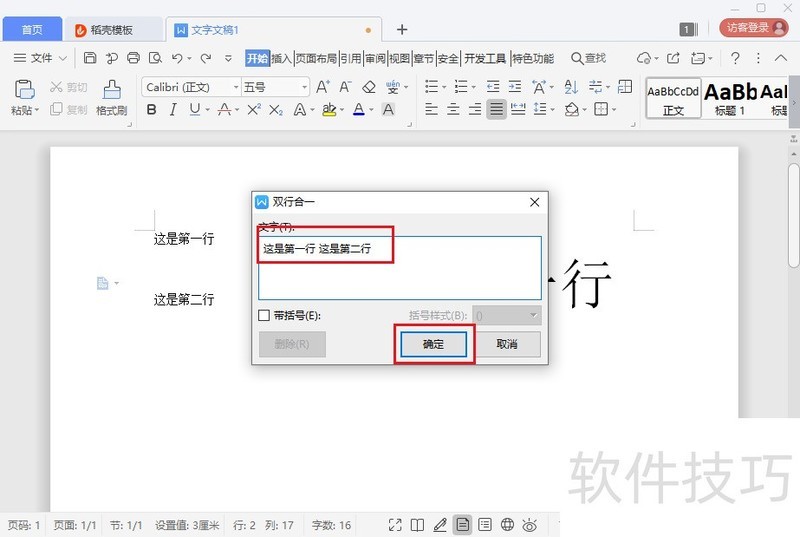Click distributed alignment icon
This screenshot has height=537, width=800.
518,109
